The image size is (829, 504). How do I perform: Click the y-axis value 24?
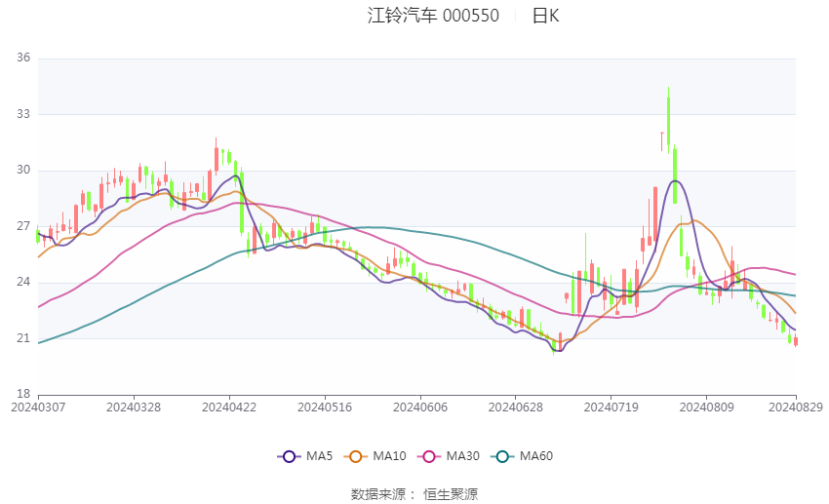[x=23, y=282]
